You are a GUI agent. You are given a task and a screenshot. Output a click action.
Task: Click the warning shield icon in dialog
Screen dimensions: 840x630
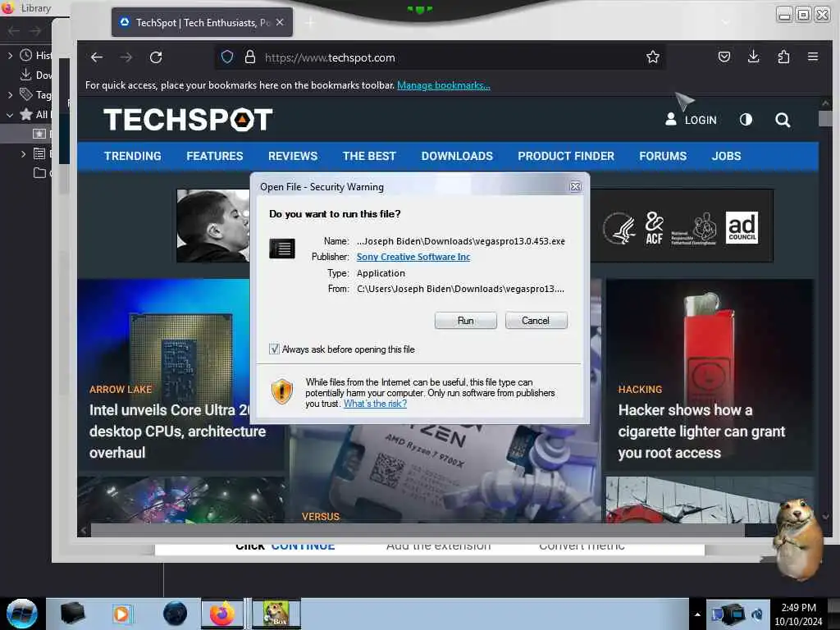(x=282, y=391)
